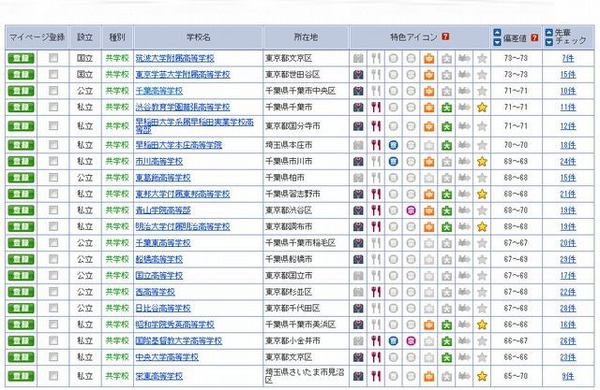Click the yellow star icon in 昭和学院秀英高等学校 row
This screenshot has width=600, height=390.
(x=482, y=325)
